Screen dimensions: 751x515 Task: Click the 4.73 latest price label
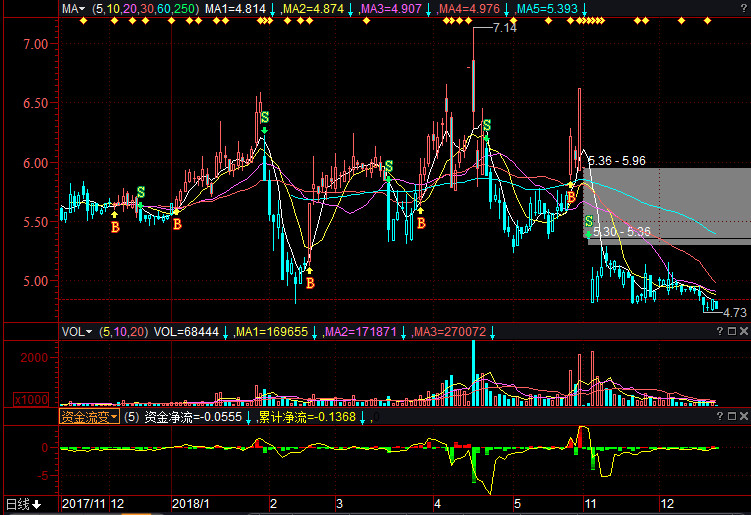coord(735,313)
